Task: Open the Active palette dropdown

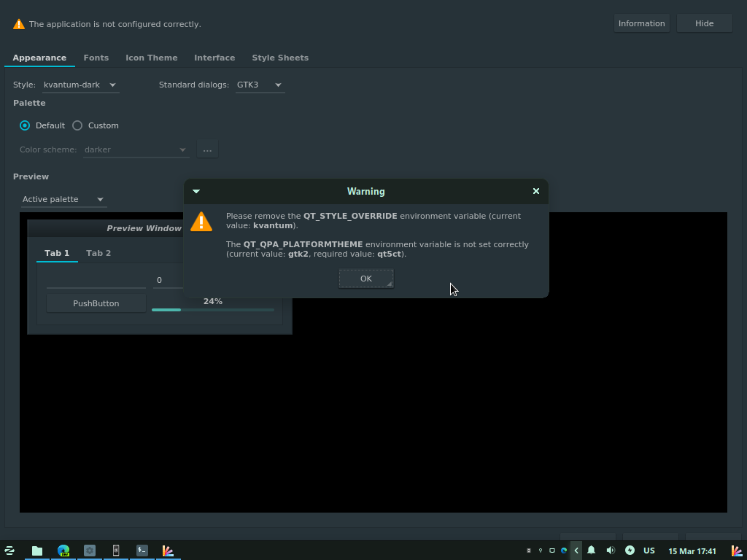Action: (63, 199)
